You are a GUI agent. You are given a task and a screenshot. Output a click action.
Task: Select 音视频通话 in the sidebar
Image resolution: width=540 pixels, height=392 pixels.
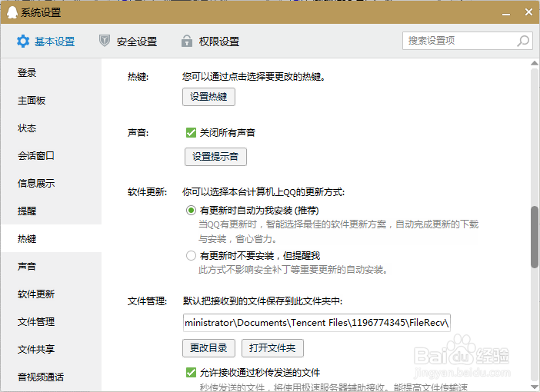[51, 377]
